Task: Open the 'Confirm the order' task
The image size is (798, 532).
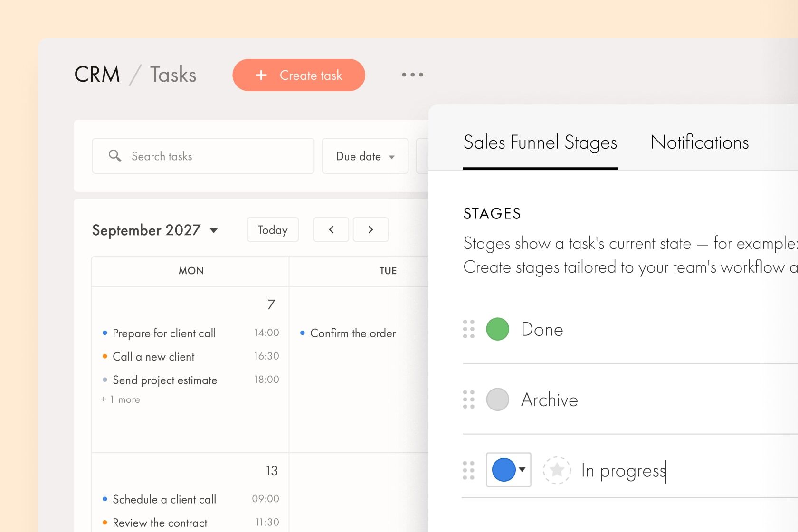Action: click(353, 333)
